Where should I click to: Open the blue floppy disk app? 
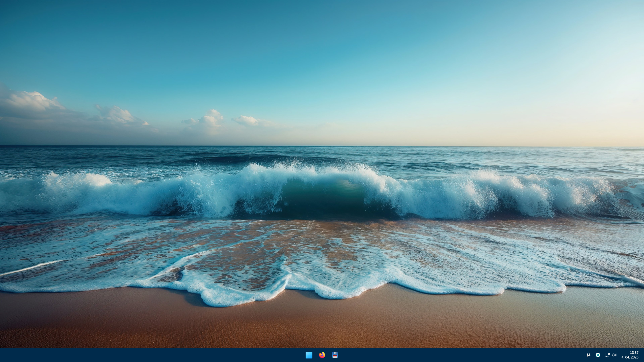point(335,355)
